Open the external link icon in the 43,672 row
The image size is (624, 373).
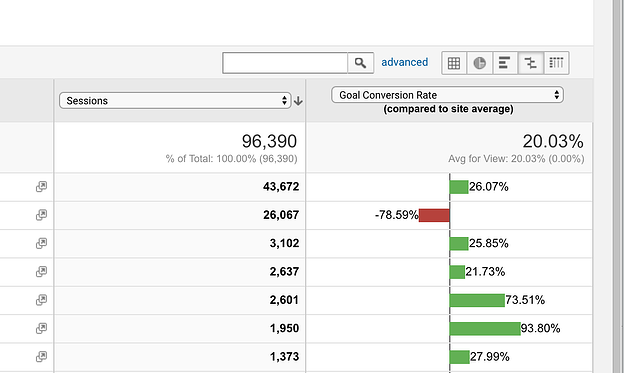[x=41, y=186]
